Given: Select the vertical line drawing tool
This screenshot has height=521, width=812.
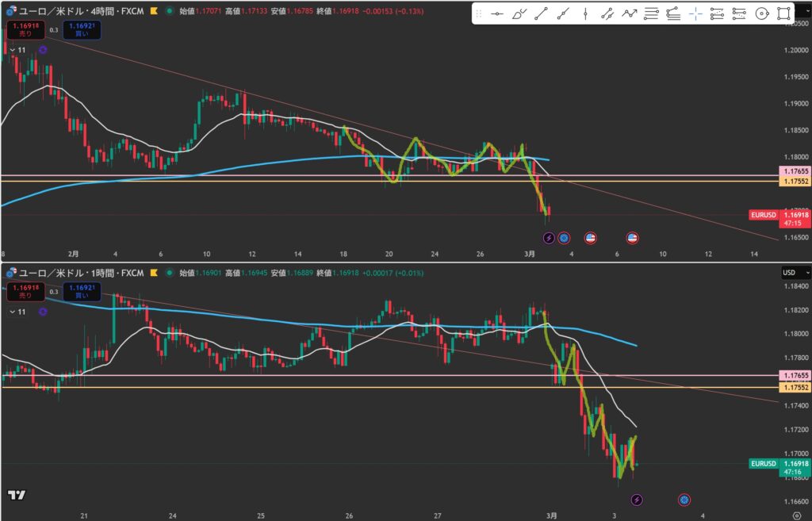Looking at the screenshot, I should coord(585,13).
